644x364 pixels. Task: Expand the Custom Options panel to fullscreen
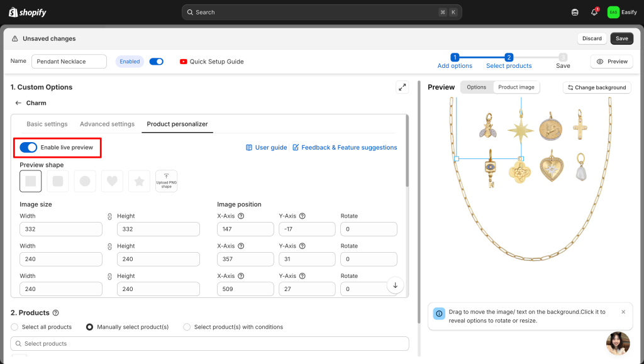point(402,87)
